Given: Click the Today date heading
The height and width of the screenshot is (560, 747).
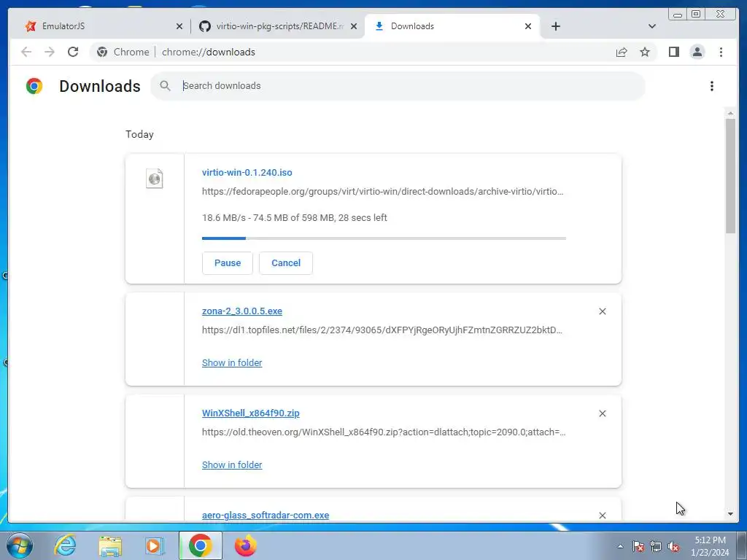Looking at the screenshot, I should 139,134.
